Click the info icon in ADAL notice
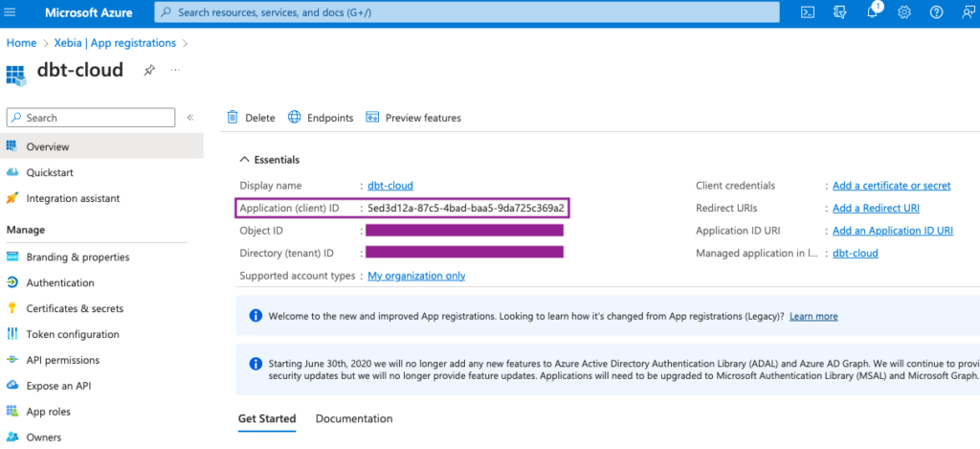 click(255, 364)
